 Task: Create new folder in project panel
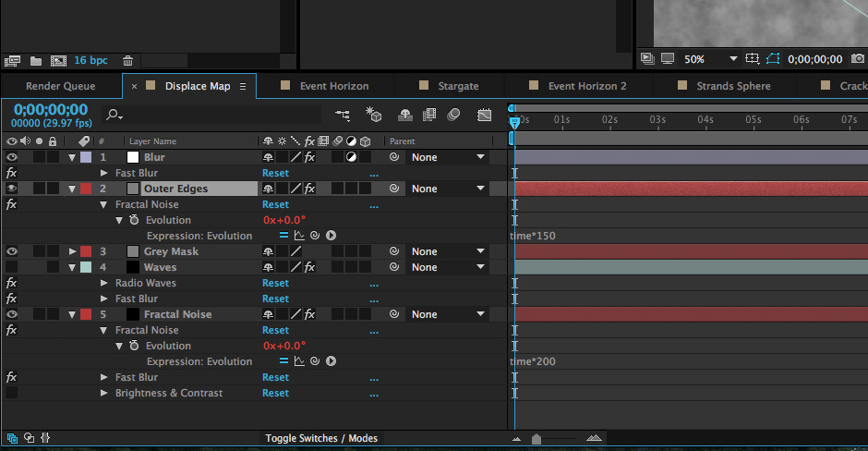[36, 61]
